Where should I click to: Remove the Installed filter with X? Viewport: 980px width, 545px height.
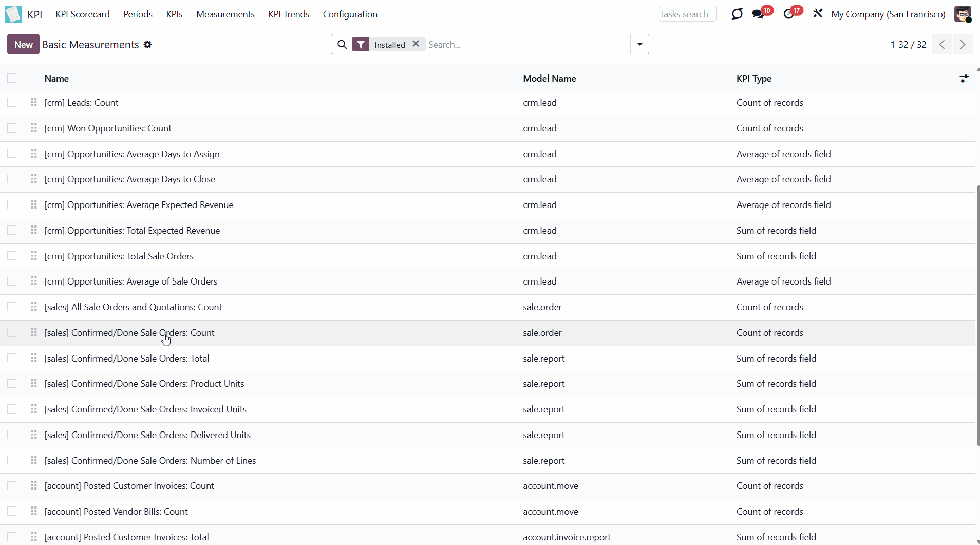416,44
